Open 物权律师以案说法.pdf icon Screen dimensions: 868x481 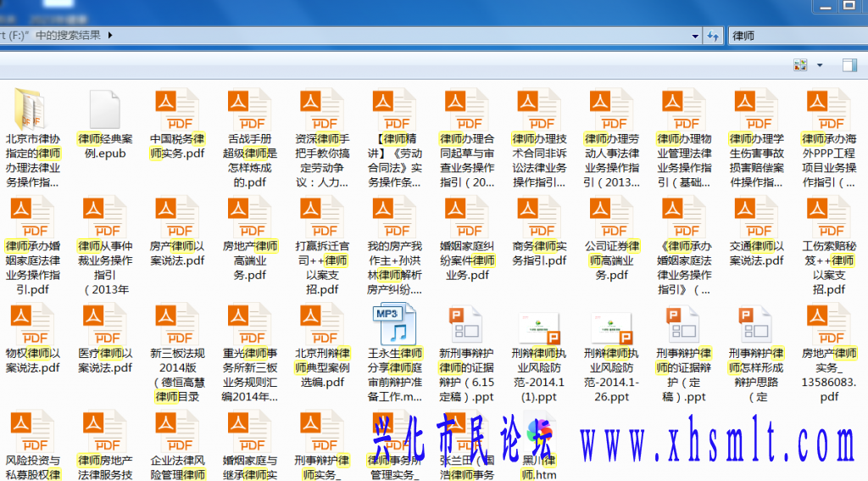coord(32,324)
